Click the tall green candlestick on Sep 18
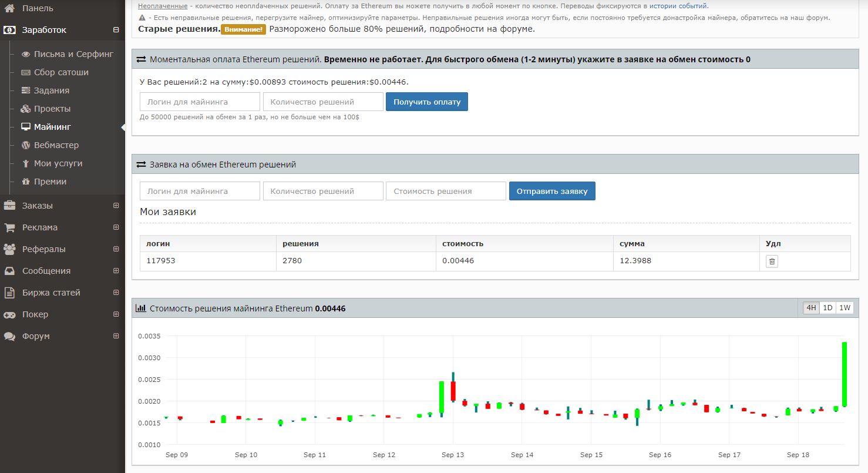The height and width of the screenshot is (473, 868). 844,374
